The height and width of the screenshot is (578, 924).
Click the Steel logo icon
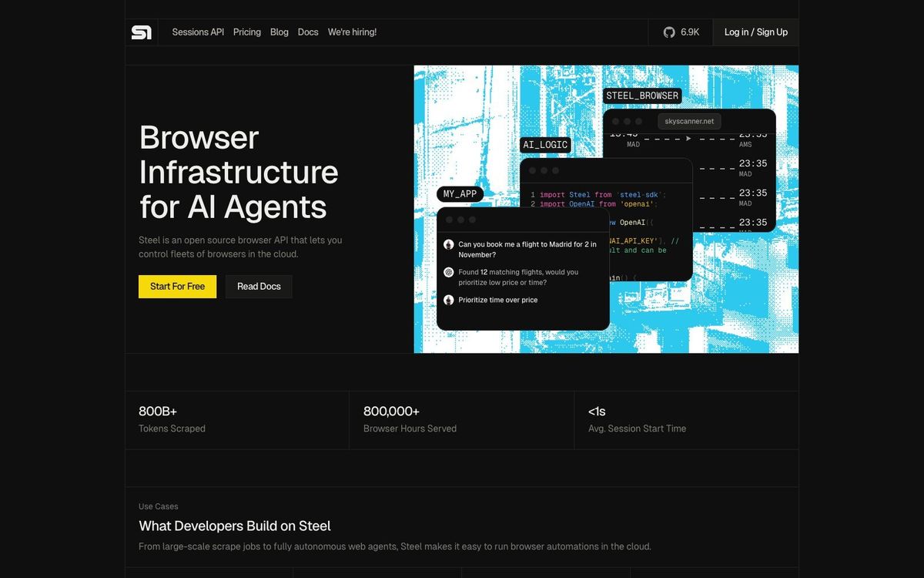point(142,32)
